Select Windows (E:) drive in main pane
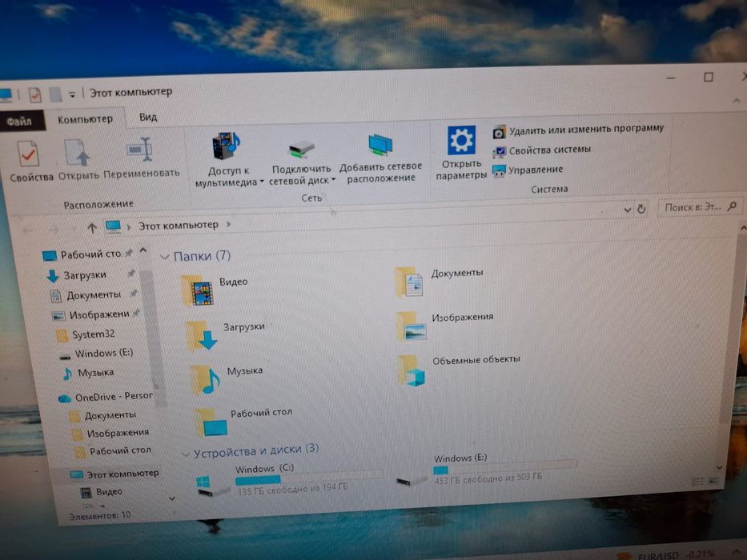Image resolution: width=747 pixels, height=560 pixels. [x=486, y=471]
